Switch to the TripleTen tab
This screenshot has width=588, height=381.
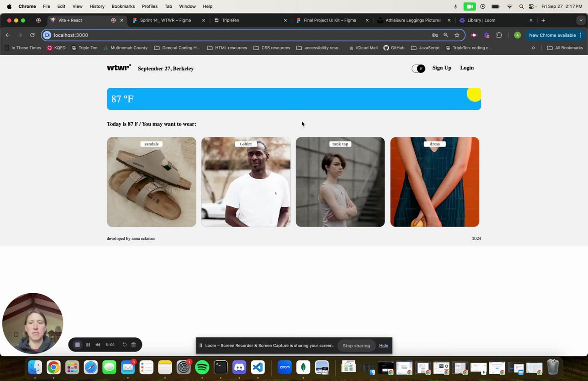tap(250, 20)
